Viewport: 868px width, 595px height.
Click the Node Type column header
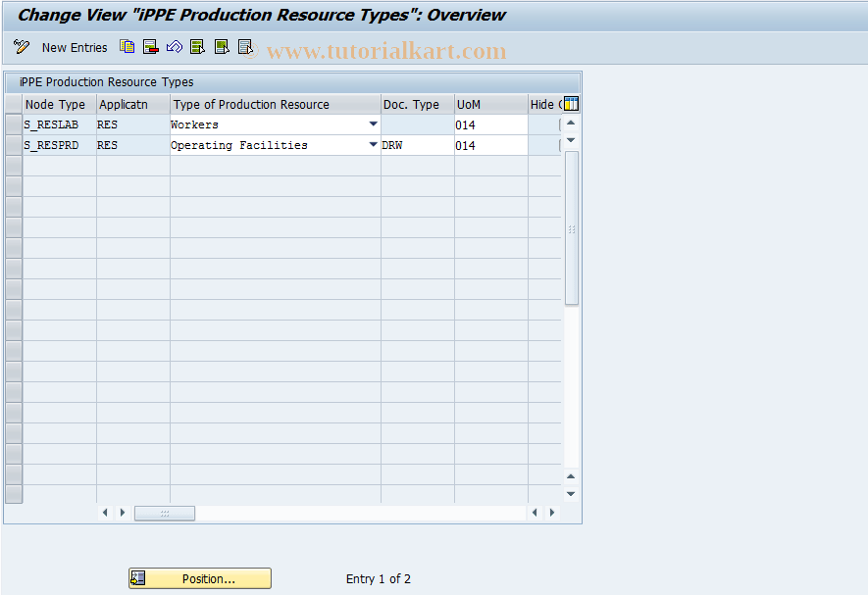pyautogui.click(x=57, y=104)
